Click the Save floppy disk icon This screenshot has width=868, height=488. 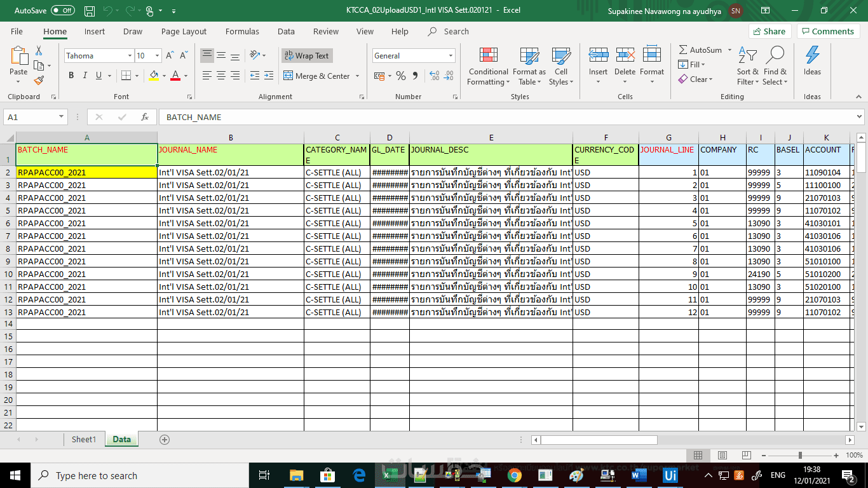coord(90,11)
